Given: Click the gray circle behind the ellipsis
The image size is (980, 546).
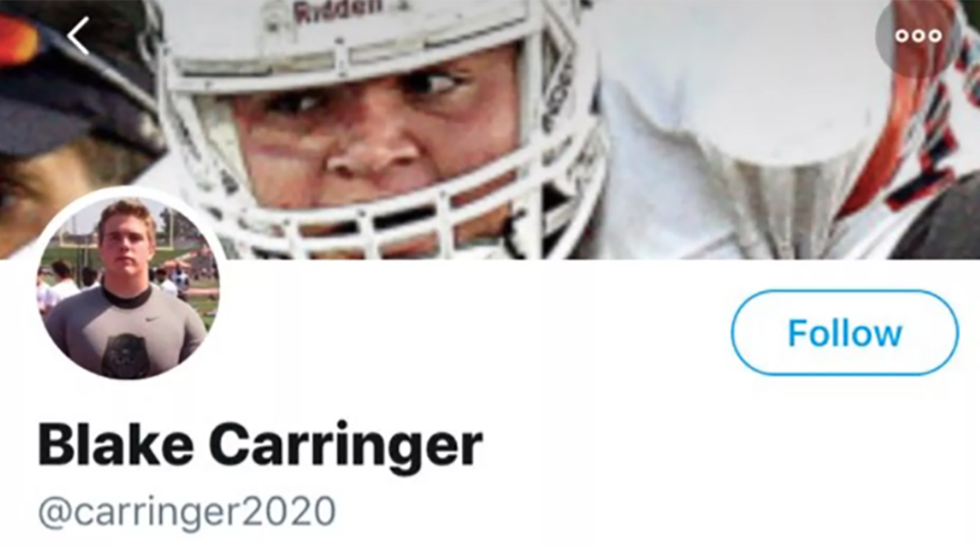Looking at the screenshot, I should coord(918,36).
